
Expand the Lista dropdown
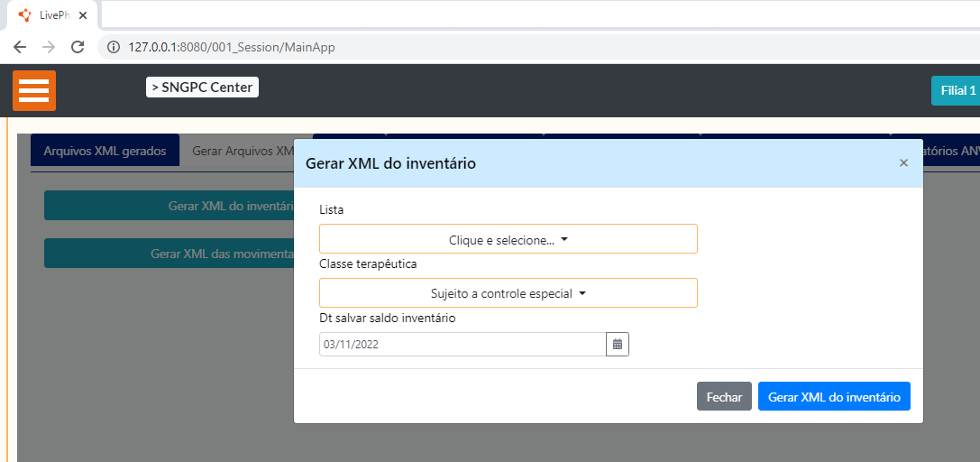pos(508,239)
